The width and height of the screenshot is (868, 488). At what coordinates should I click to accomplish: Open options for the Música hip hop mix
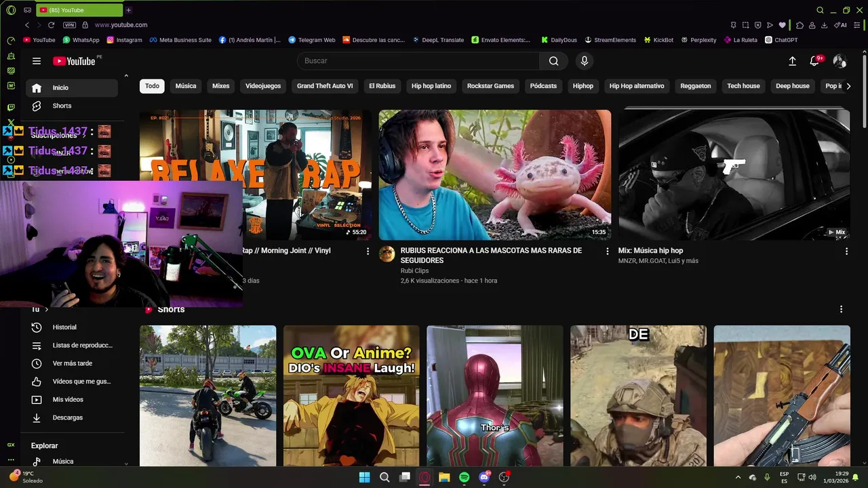point(846,251)
